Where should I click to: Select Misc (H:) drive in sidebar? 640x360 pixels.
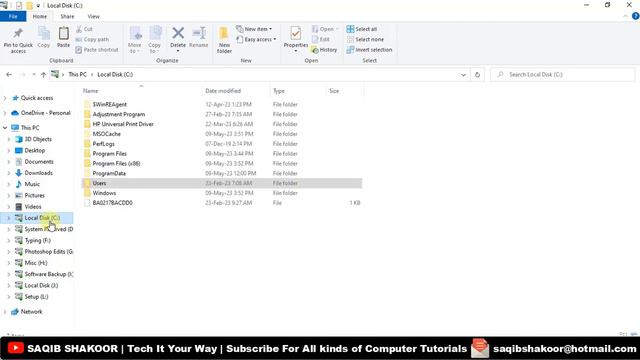[36, 263]
